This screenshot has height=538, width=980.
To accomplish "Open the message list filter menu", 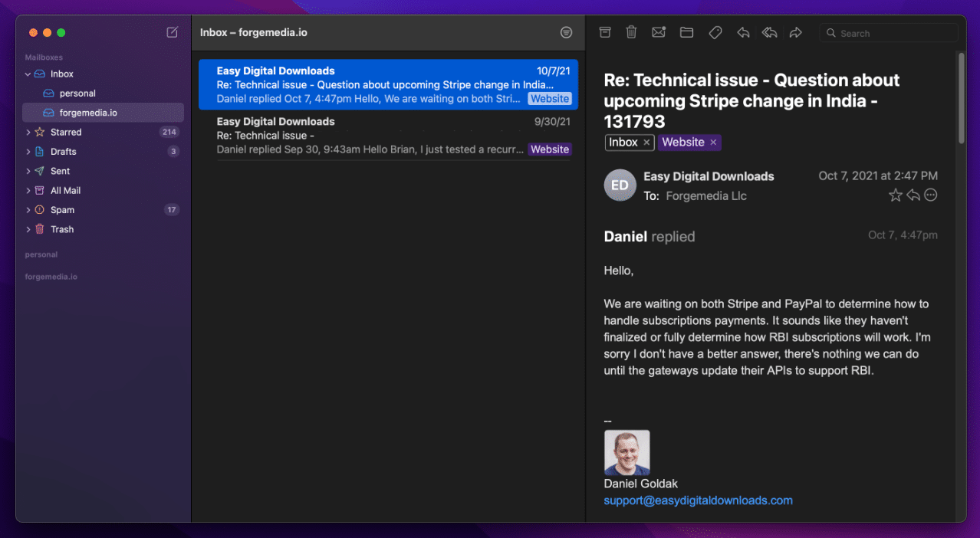I will click(x=566, y=32).
